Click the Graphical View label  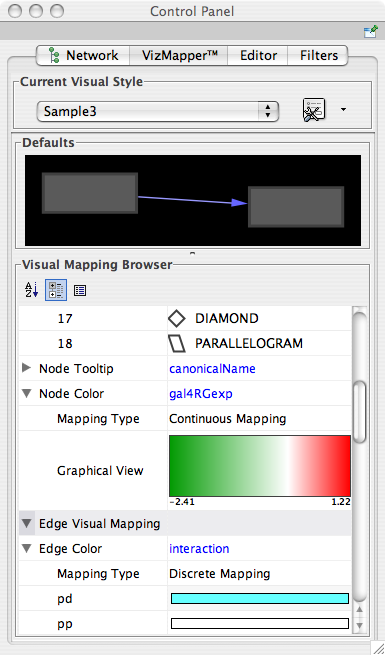tap(100, 471)
